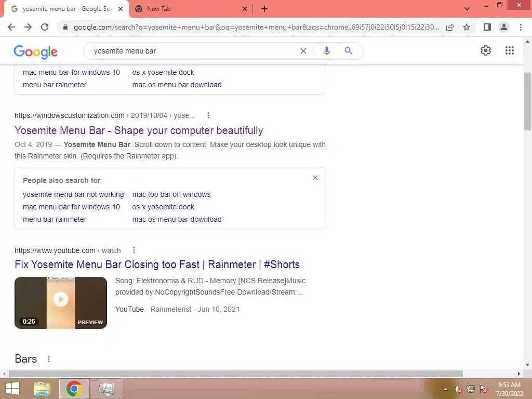Open File Explorer from taskbar
The width and height of the screenshot is (532, 399).
point(42,389)
